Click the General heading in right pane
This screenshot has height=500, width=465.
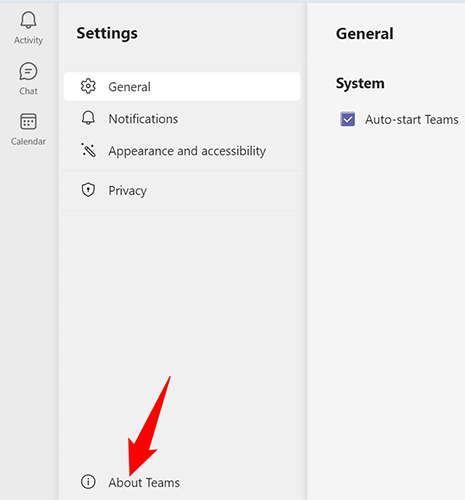click(365, 34)
